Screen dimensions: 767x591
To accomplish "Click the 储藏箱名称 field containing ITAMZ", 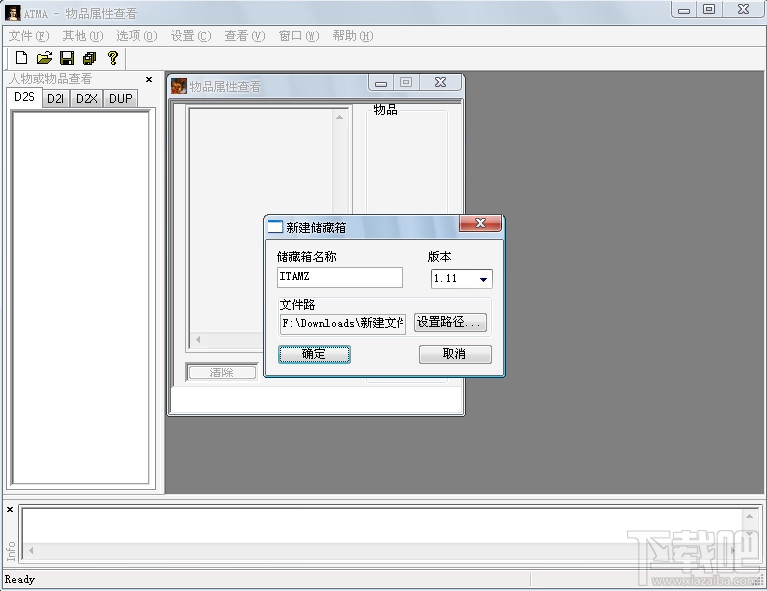I will tap(339, 277).
